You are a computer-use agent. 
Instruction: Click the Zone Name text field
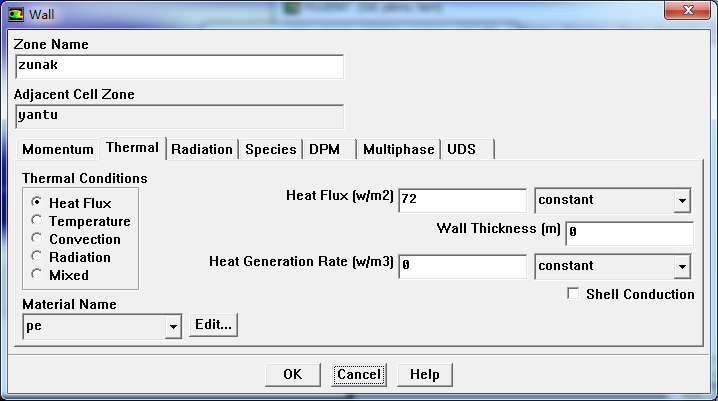point(180,66)
